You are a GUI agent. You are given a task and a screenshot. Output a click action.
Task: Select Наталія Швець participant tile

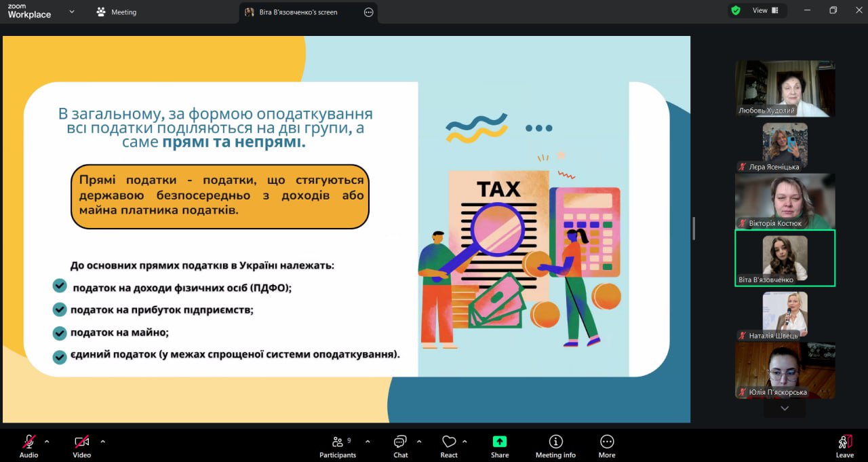click(785, 314)
